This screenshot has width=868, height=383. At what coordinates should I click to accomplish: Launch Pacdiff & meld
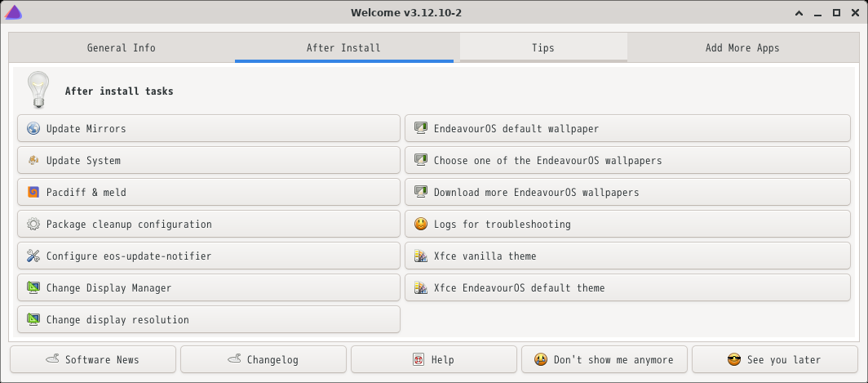pyautogui.click(x=209, y=193)
